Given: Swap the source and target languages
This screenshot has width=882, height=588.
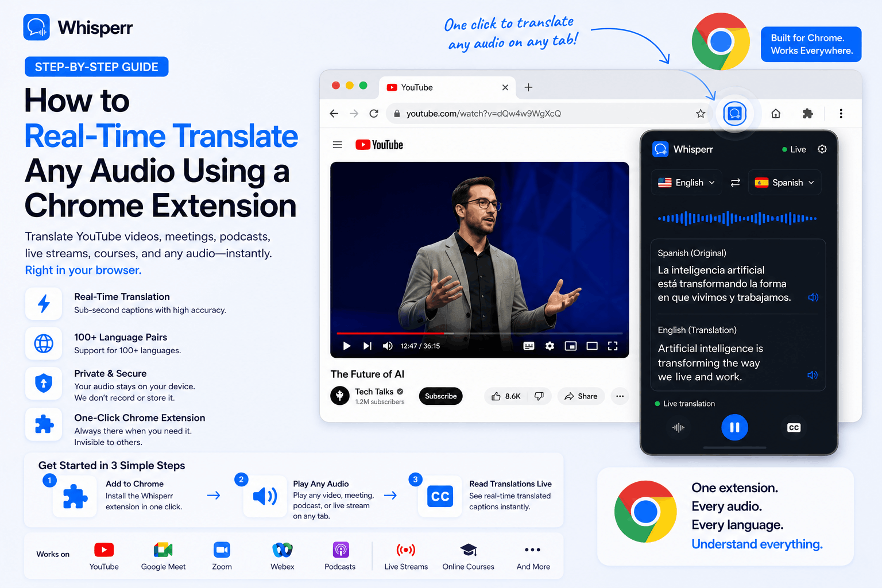Looking at the screenshot, I should point(735,183).
